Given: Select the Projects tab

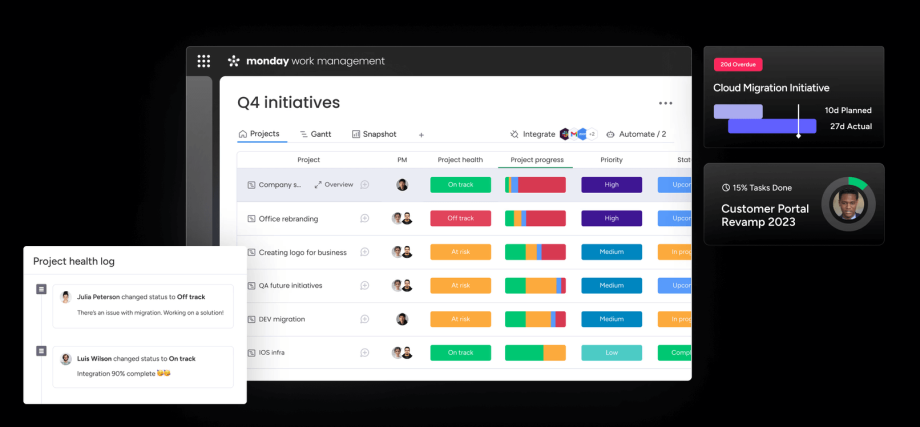Looking at the screenshot, I should 259,134.
